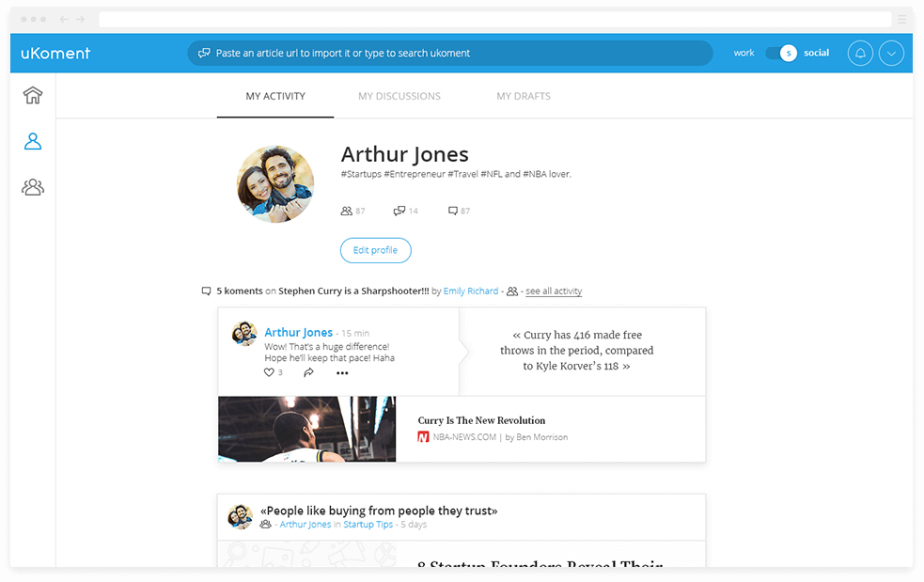Viewport: 924px width, 582px height.
Task: Open the three-dot comment options menu
Action: pos(342,373)
